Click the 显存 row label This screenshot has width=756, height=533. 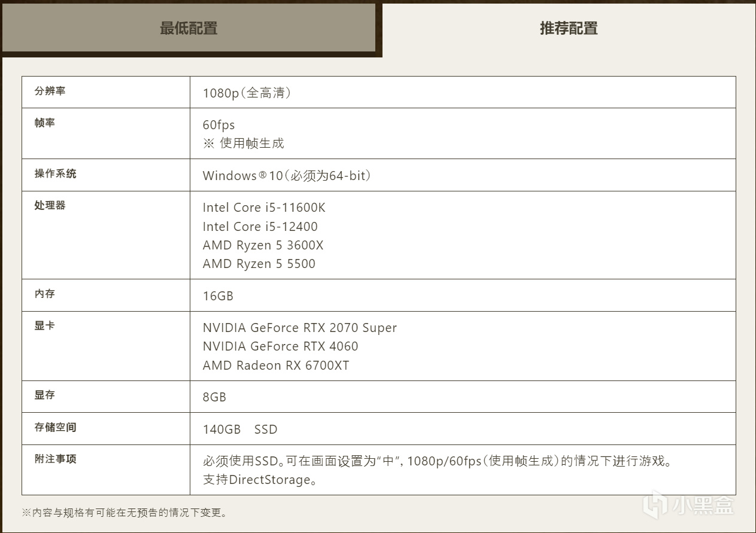click(x=45, y=395)
